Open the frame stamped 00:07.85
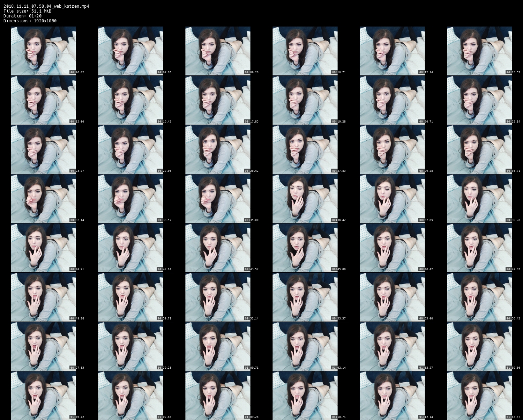 (x=131, y=51)
